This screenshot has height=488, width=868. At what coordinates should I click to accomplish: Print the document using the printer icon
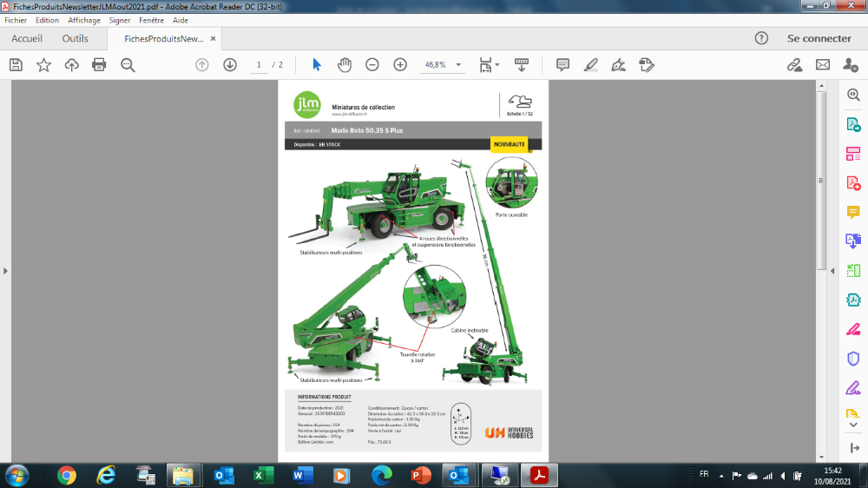pyautogui.click(x=99, y=65)
